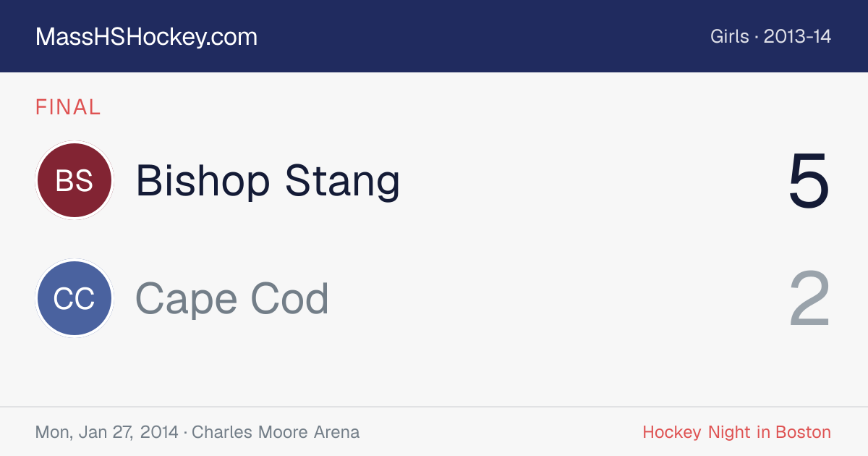Click the empty navy header bar area
The width and height of the screenshot is (868, 456).
pos(477,36)
